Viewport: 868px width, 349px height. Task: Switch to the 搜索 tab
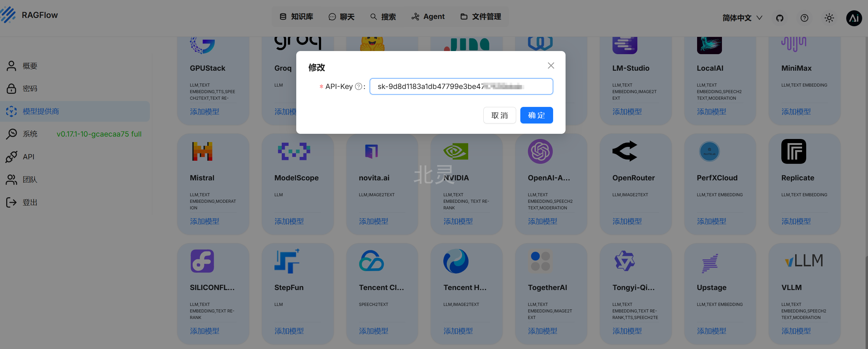[383, 17]
